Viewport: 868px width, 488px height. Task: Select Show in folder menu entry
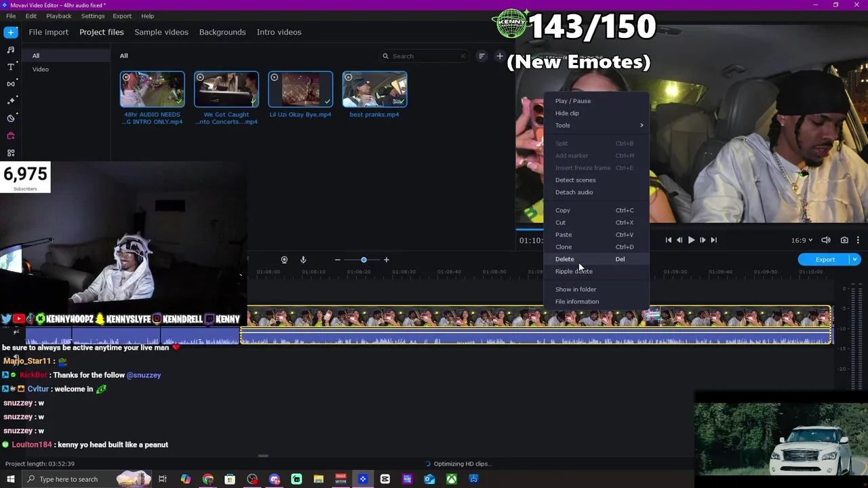[x=598, y=289]
